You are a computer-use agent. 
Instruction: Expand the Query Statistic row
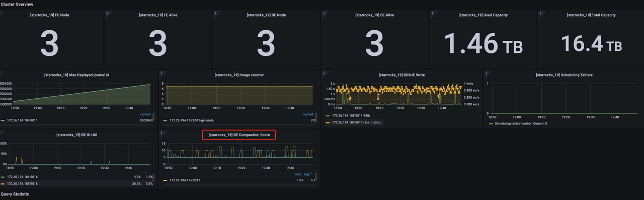(15, 194)
